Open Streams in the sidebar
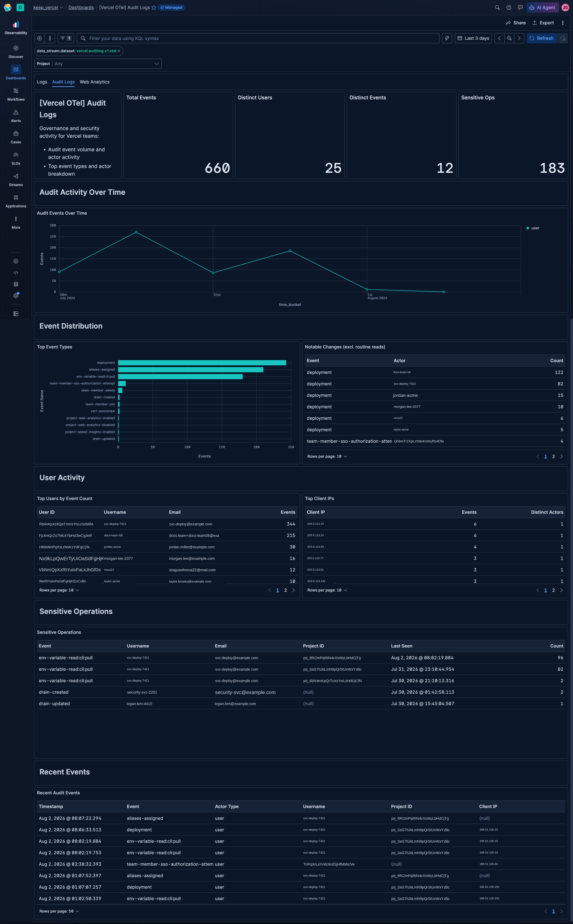The image size is (573, 924). point(16,180)
